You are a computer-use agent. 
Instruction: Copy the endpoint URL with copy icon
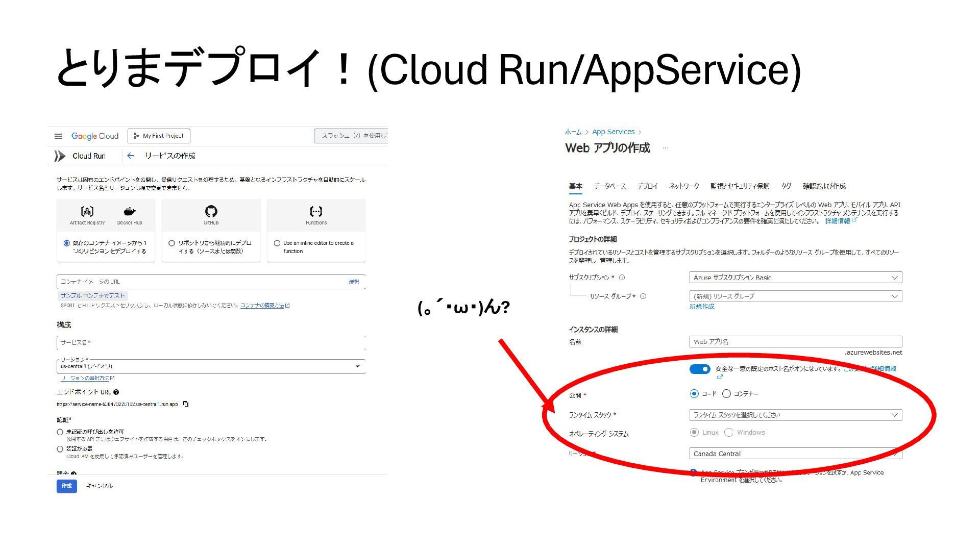coord(186,404)
